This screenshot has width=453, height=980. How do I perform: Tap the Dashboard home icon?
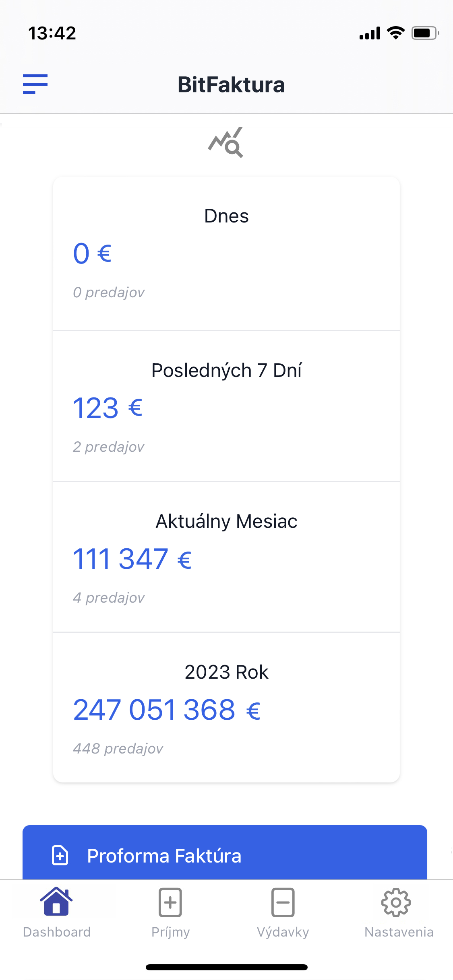[56, 902]
